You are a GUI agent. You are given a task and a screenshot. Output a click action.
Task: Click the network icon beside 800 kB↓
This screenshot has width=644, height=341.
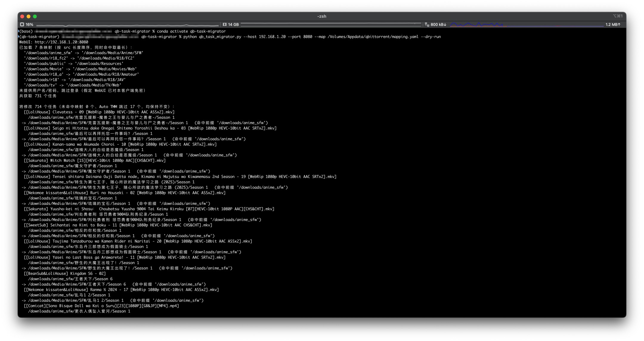[427, 24]
